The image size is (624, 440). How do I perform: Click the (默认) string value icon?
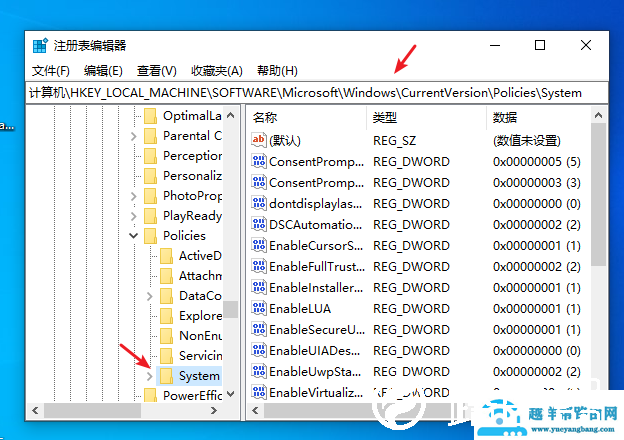point(259,140)
